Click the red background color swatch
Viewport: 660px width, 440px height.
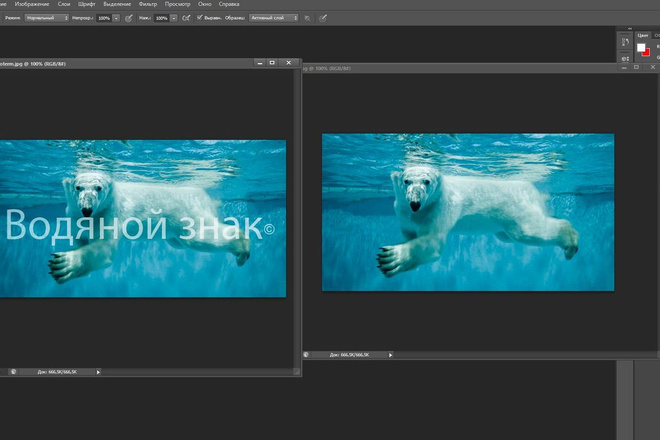[x=647, y=53]
